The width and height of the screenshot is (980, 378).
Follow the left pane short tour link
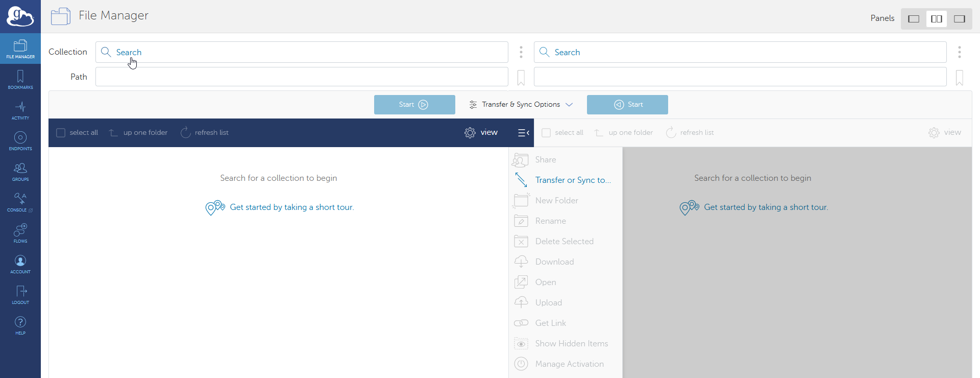pos(291,207)
